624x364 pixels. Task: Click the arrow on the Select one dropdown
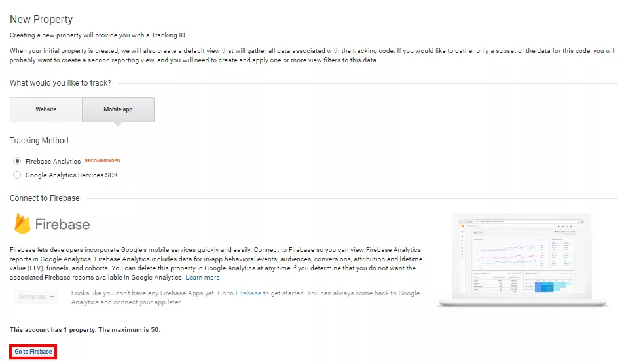coord(52,297)
